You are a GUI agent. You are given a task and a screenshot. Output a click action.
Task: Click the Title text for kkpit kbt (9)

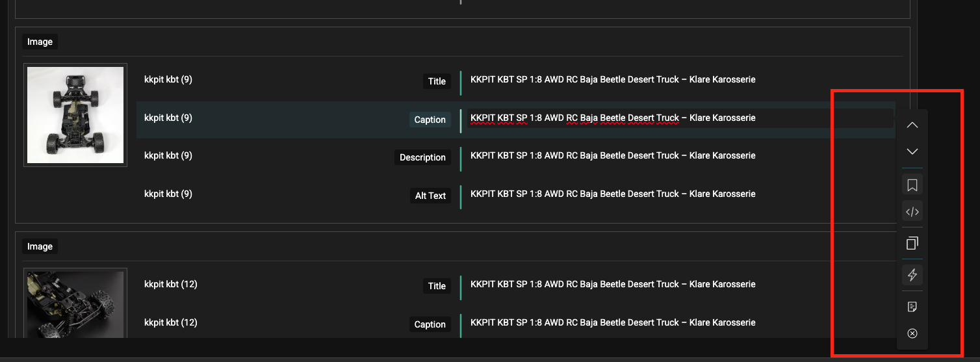612,80
